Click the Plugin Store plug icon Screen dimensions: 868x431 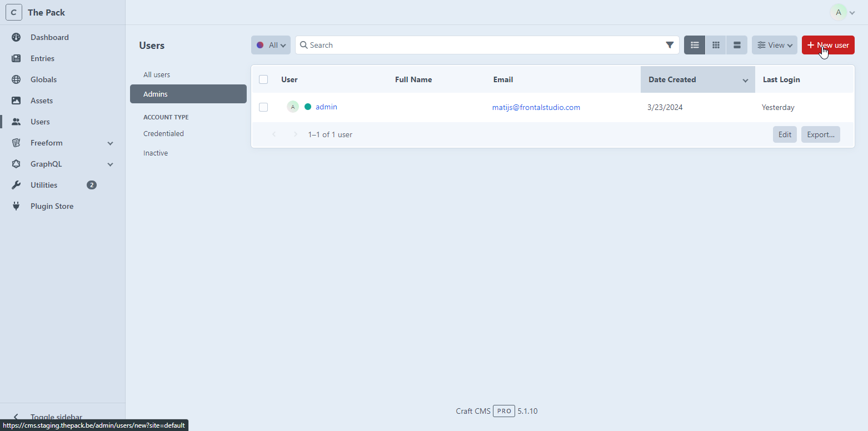(x=16, y=206)
